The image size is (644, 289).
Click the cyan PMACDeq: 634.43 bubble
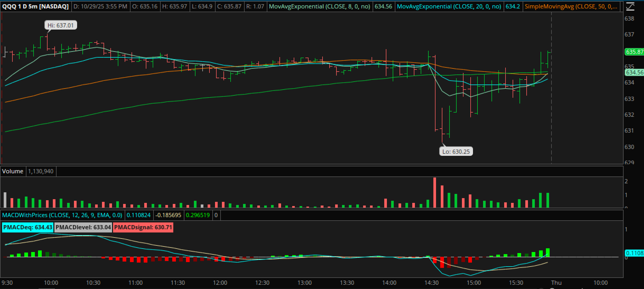point(27,227)
